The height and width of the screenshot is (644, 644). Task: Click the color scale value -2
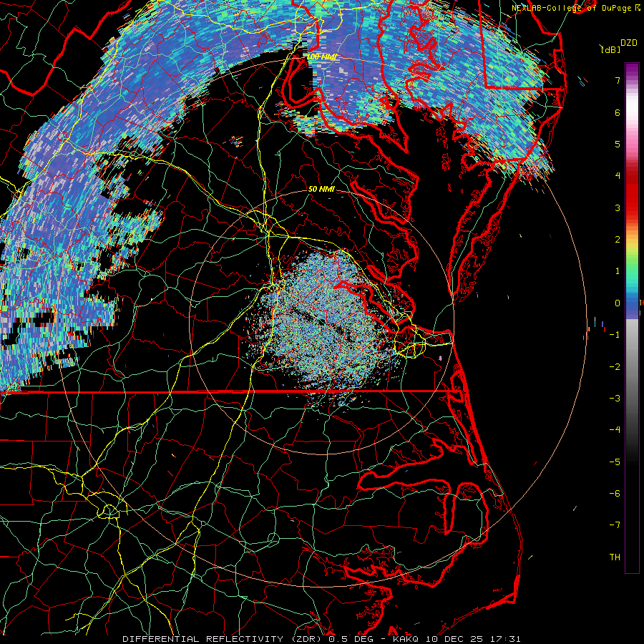pos(615,367)
